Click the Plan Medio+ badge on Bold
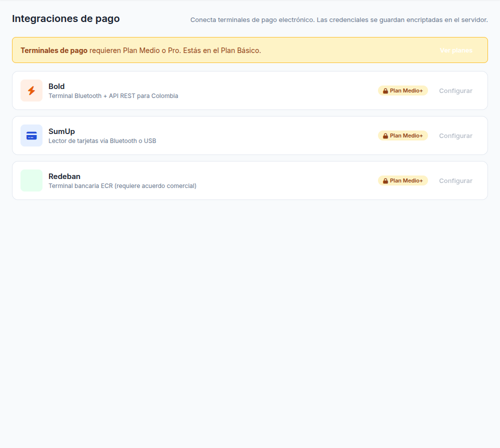Screen dimensions: 500x448 pyautogui.click(x=402, y=90)
